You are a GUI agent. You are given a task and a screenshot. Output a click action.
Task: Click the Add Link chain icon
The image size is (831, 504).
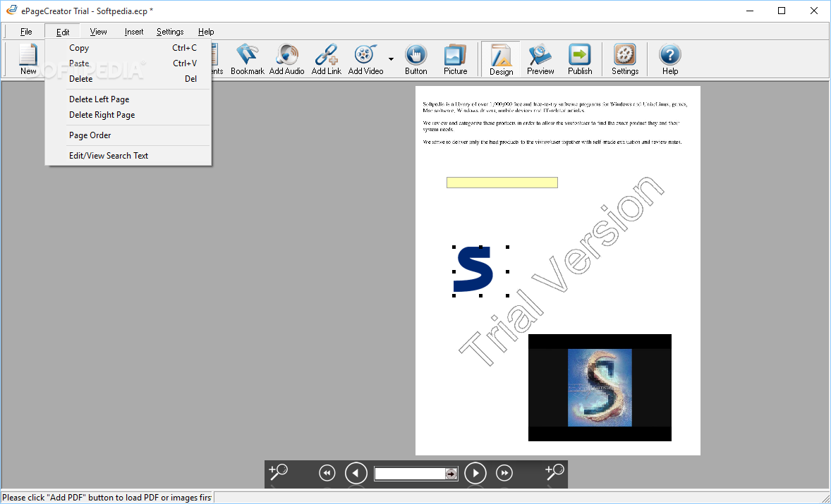(327, 59)
